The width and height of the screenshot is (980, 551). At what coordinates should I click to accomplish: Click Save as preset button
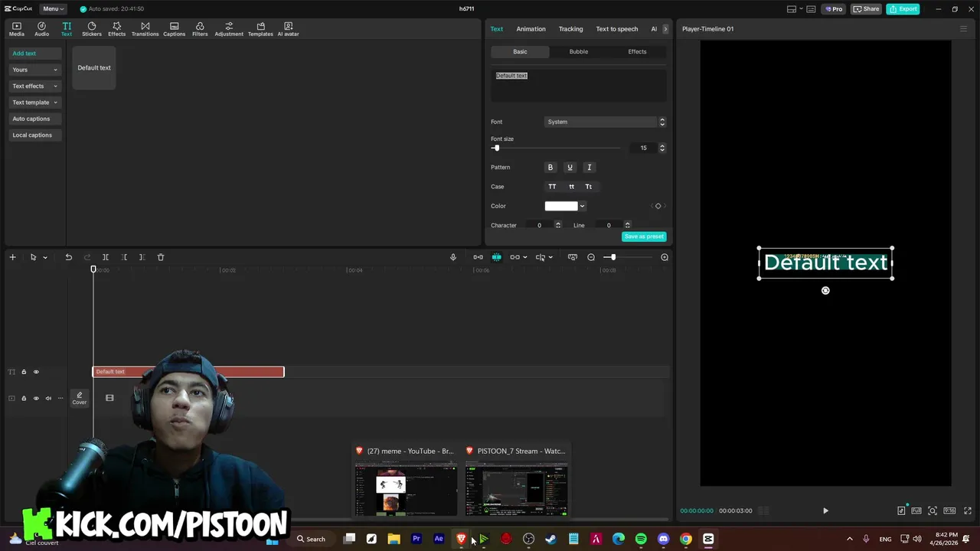pos(644,236)
